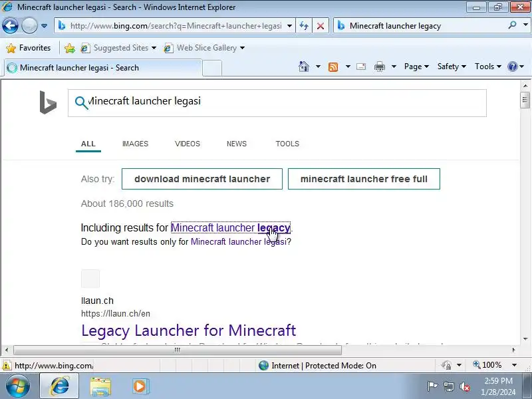Click the vertical scrollbar up arrow
Viewport: 532px width, 399px height.
click(x=525, y=86)
